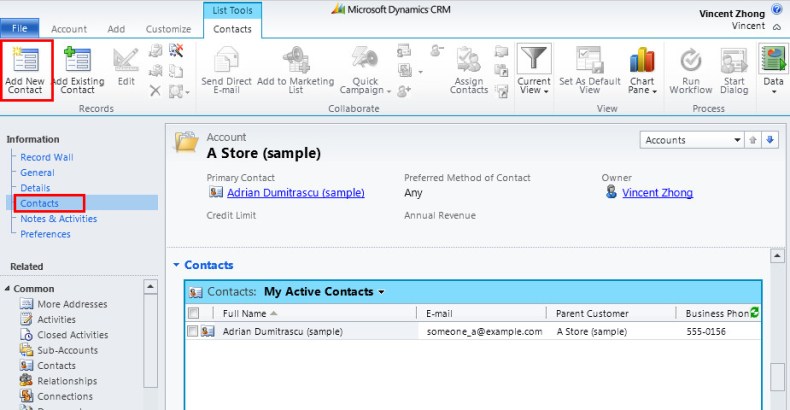Click the List Tools contextual tab header
Image resolution: width=790 pixels, height=410 pixels.
coord(232,10)
